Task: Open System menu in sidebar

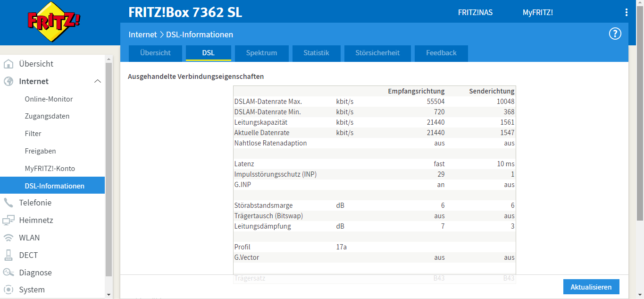Action: point(32,290)
